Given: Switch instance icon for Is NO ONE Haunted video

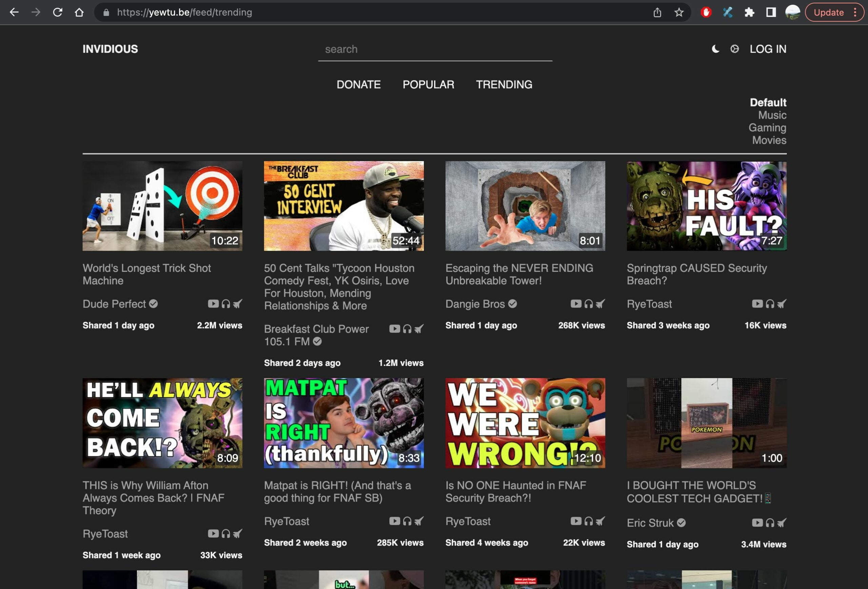Looking at the screenshot, I should (x=600, y=521).
